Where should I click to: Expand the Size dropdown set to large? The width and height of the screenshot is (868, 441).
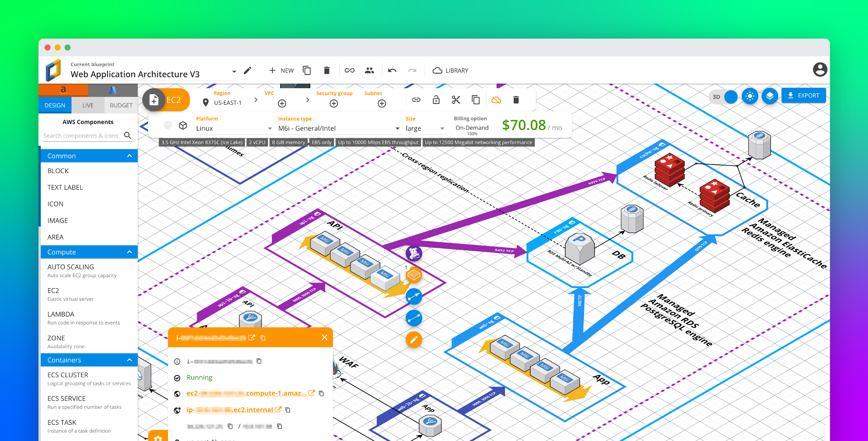442,128
